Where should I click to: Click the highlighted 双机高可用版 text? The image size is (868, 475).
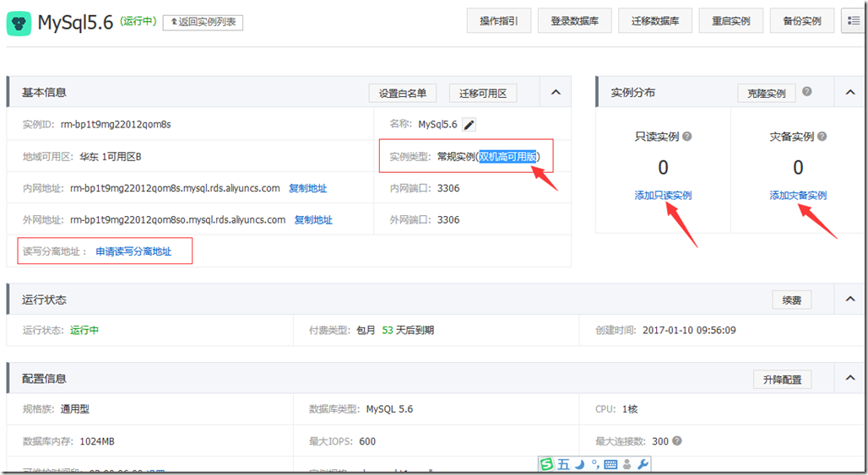(x=507, y=156)
